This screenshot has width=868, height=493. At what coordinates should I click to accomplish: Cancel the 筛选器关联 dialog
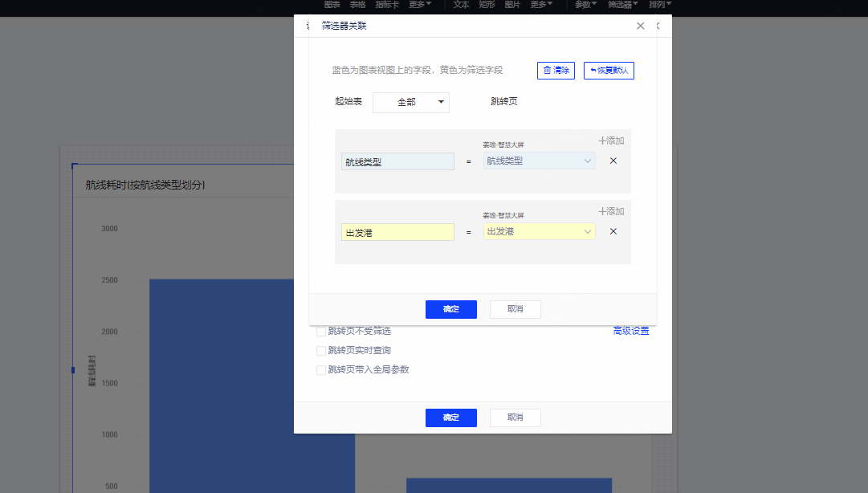[x=516, y=309]
